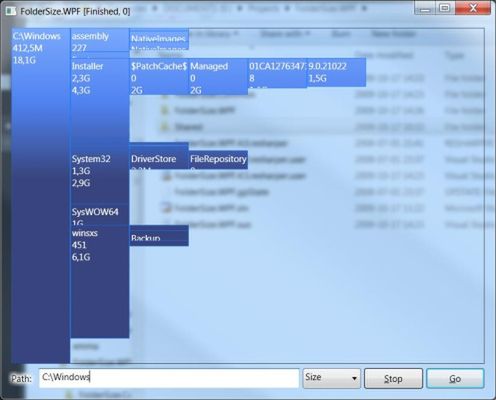Close the FolderSize.WPF window

(473, 8)
